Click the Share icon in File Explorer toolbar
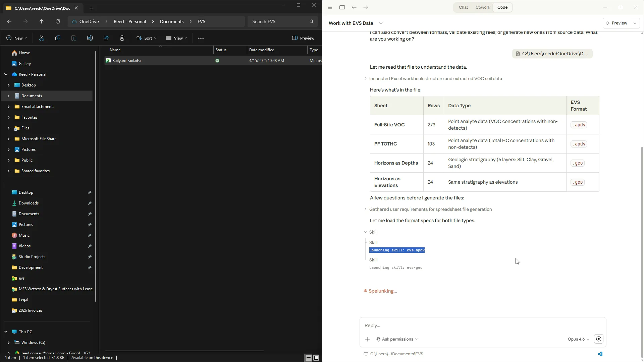644x362 pixels. [106, 38]
